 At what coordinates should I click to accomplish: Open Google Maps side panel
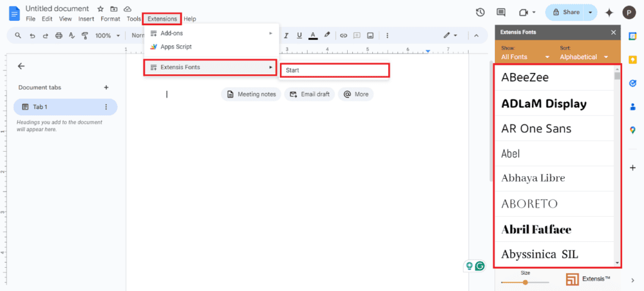[x=633, y=130]
